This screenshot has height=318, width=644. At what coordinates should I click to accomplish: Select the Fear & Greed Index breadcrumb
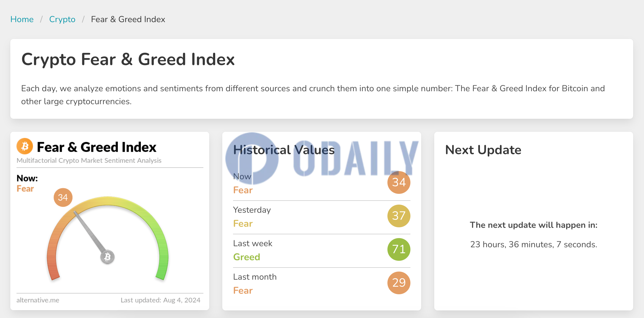[x=128, y=19]
